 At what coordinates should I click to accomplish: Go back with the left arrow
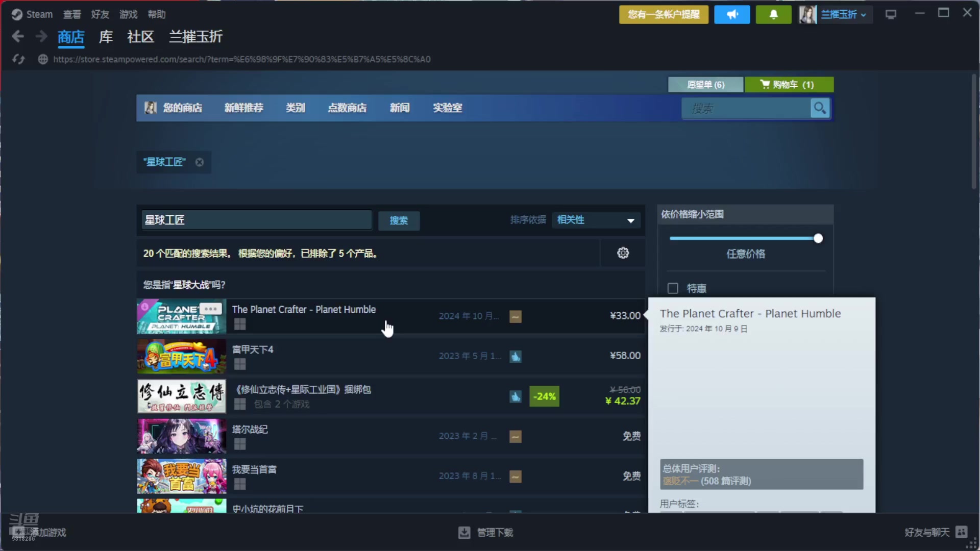[18, 36]
